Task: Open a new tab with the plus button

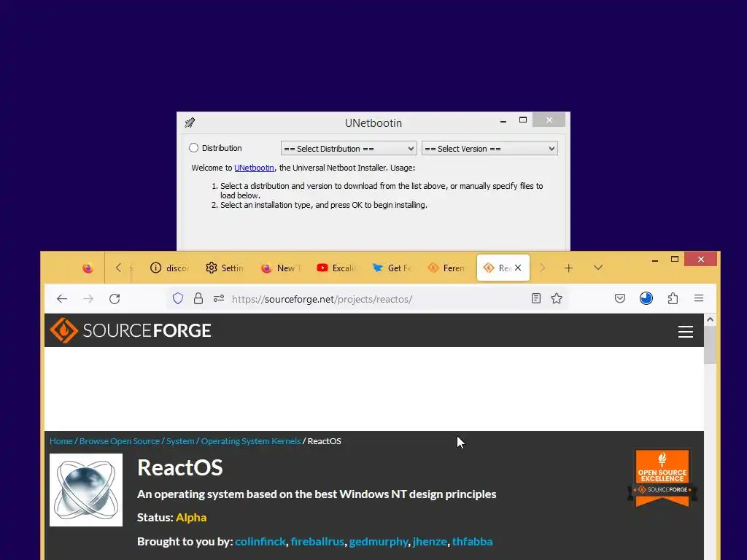Action: coord(568,268)
